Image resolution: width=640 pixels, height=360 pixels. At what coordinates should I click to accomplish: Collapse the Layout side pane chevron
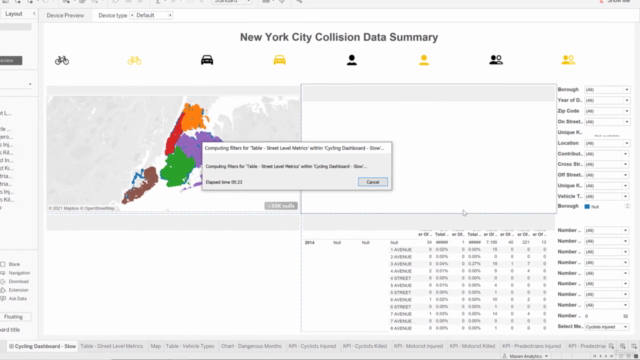coord(34,13)
